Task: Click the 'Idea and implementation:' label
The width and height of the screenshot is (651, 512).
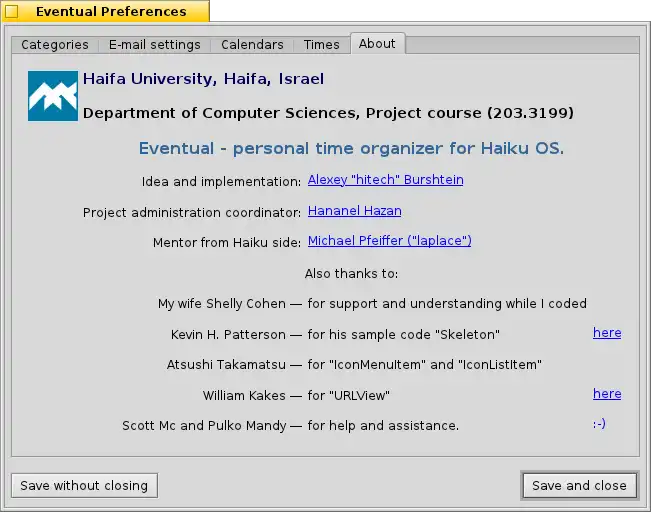Action: pos(221,182)
